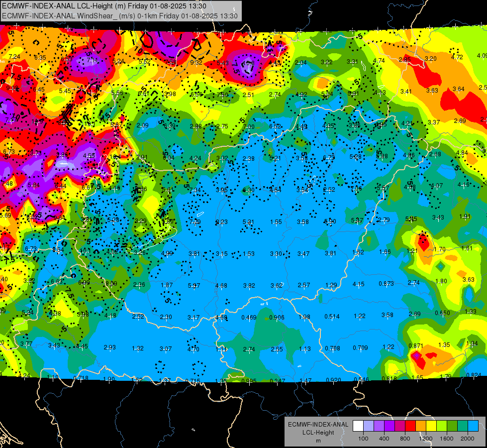The width and height of the screenshot is (487, 448).
Task: Click the grid value '3.20'
Action: pos(430,58)
